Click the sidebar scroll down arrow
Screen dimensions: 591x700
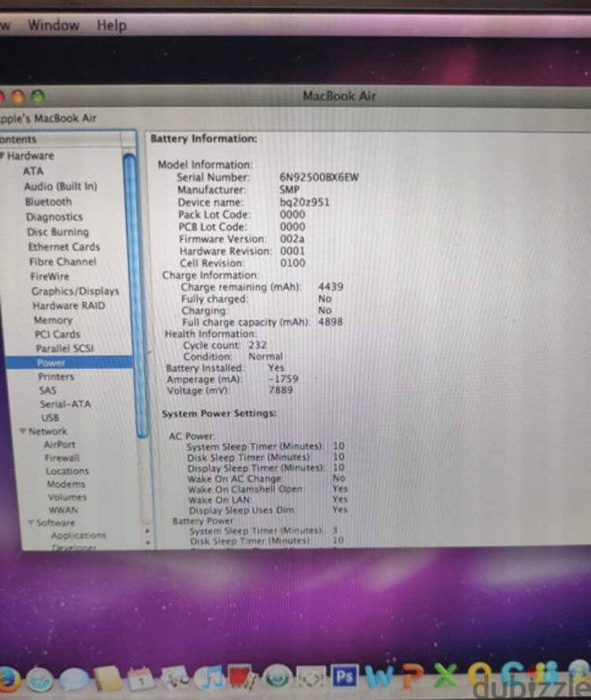148,543
